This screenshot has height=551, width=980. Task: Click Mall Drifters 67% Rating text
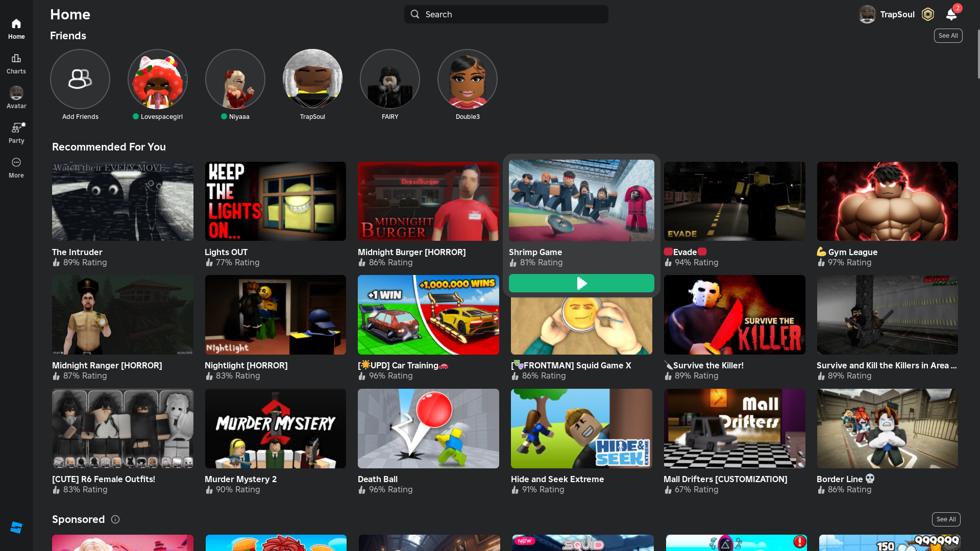point(697,489)
